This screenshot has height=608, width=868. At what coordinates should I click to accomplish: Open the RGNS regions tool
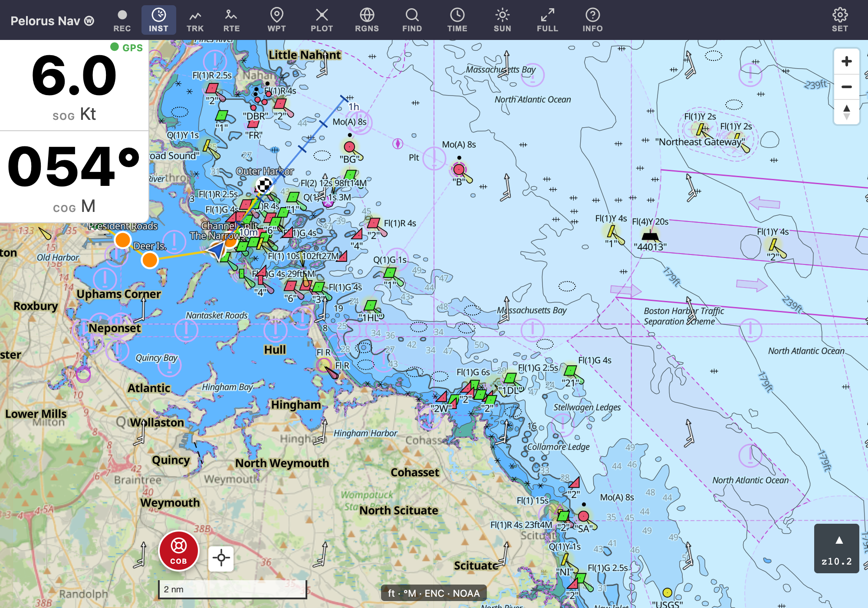pos(367,20)
